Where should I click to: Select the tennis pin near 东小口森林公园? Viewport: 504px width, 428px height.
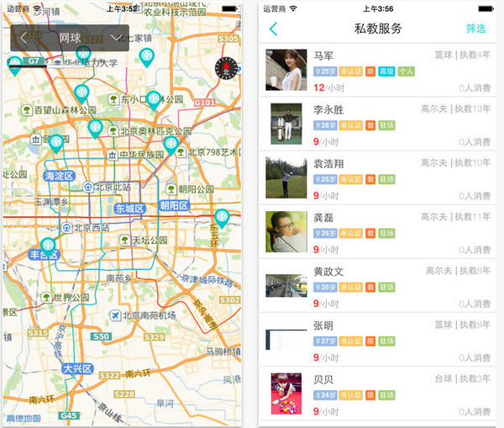tap(154, 100)
